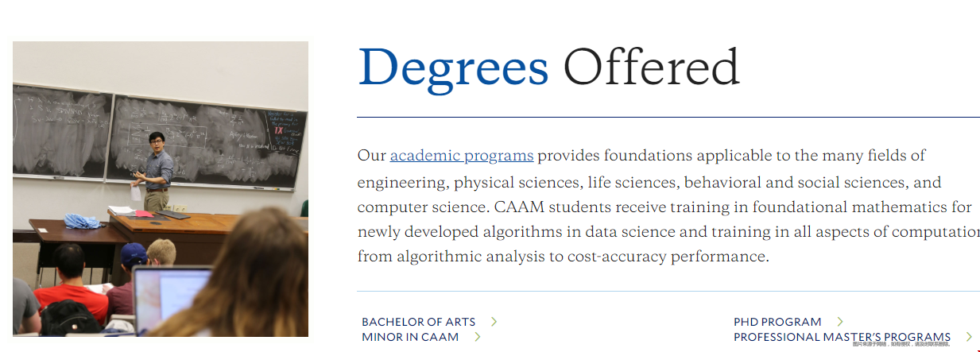Click the small watermark text at the bottom right

click(912, 344)
